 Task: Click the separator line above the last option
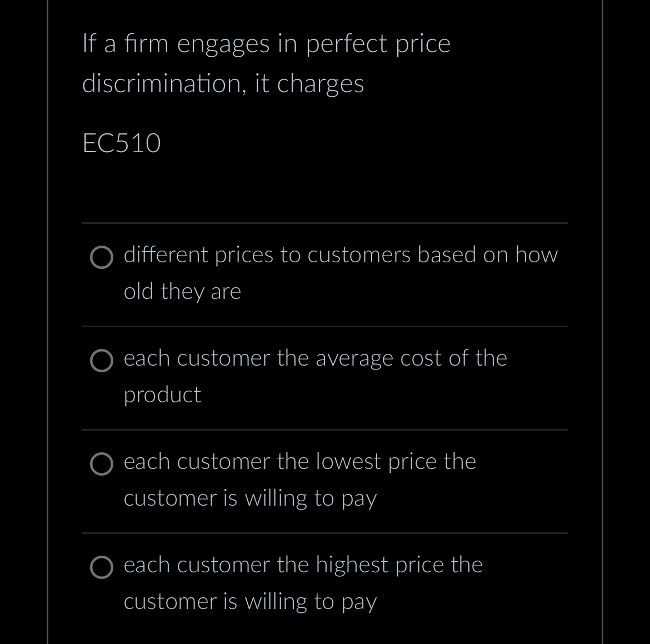(x=325, y=532)
